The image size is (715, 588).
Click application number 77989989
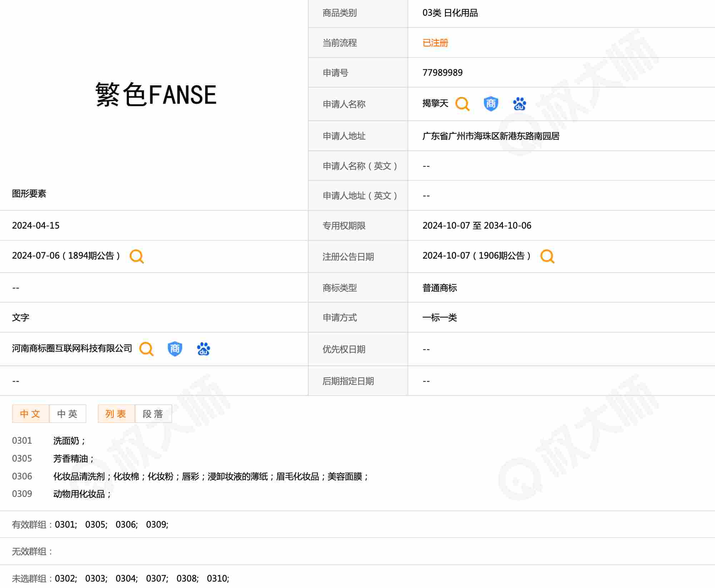pos(442,73)
